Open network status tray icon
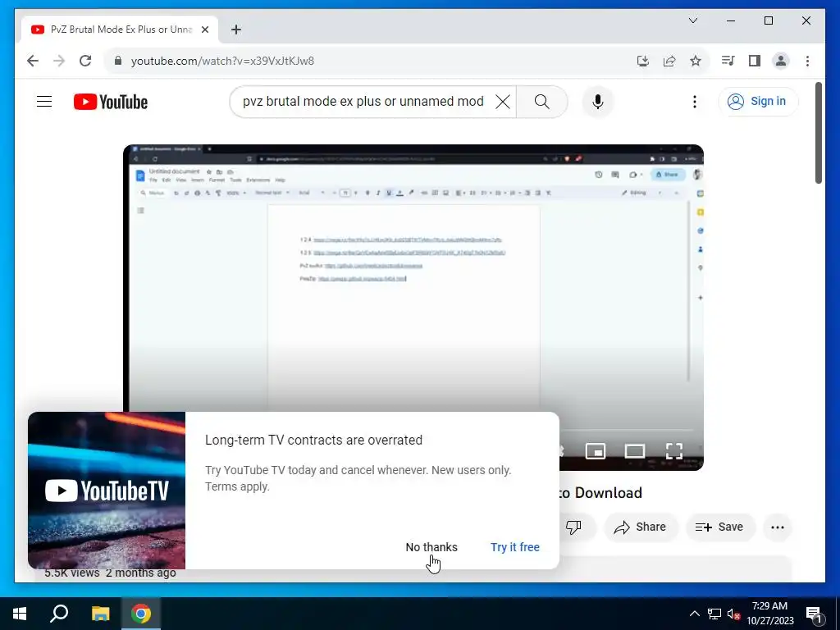 (x=714, y=614)
